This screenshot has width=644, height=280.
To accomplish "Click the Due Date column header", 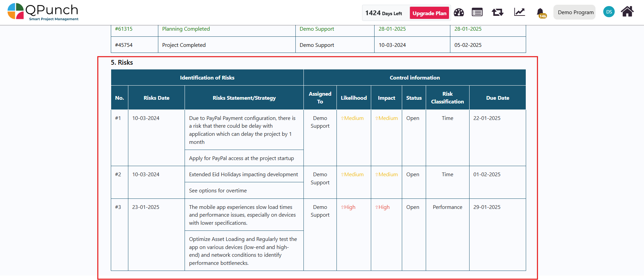I will [x=497, y=98].
